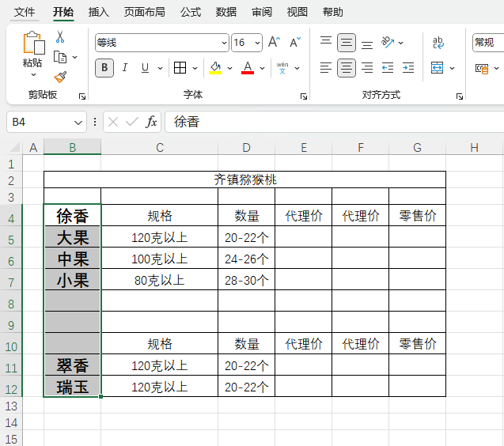Click the wrap text icon
504x446 pixels.
tap(438, 42)
